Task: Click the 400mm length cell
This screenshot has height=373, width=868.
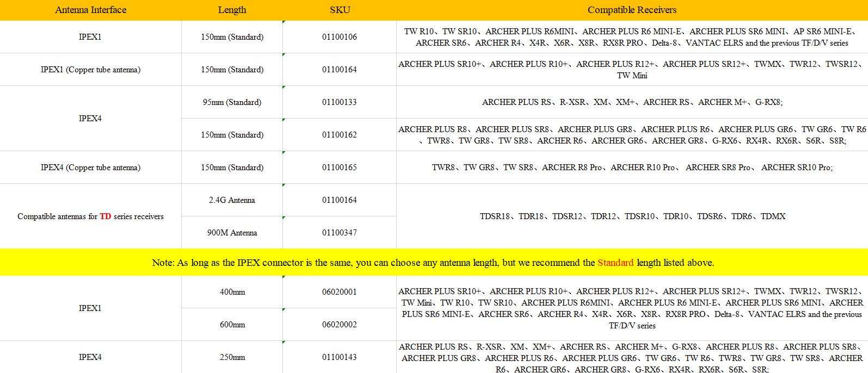Action: (232, 292)
